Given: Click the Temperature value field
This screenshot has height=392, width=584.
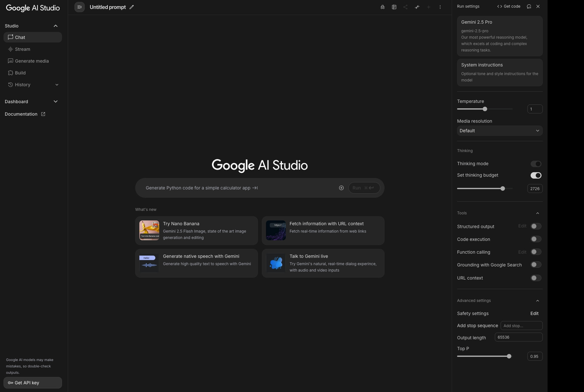Looking at the screenshot, I should click(535, 109).
